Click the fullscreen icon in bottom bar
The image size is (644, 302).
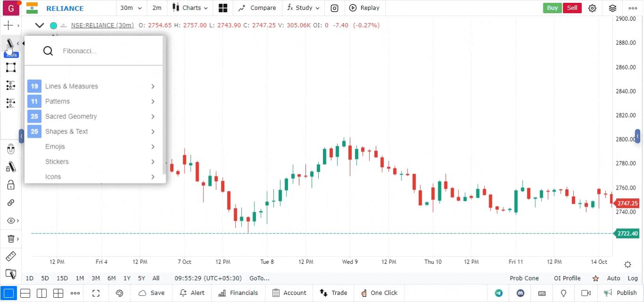[x=96, y=293]
